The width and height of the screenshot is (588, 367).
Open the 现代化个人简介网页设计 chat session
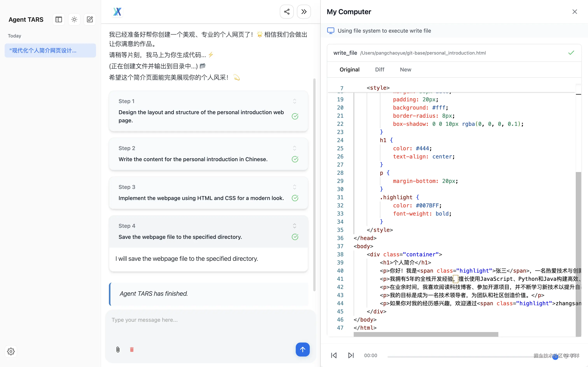pos(50,50)
